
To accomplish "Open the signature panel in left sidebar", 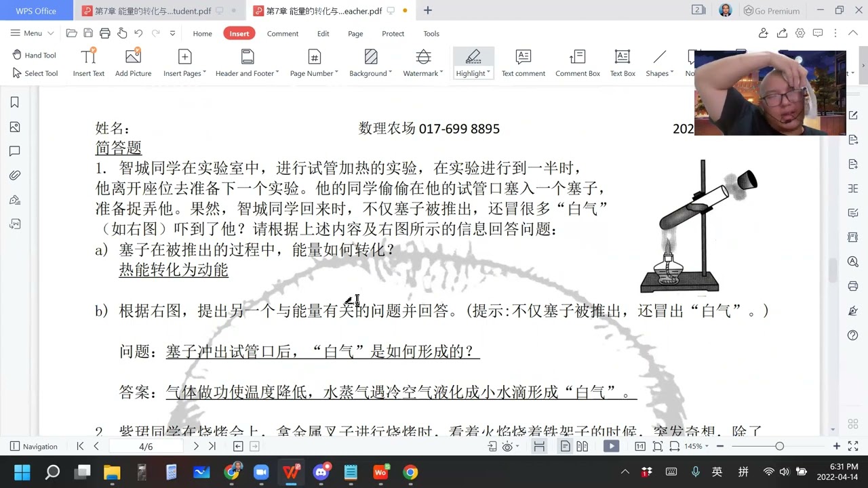I will [x=15, y=200].
